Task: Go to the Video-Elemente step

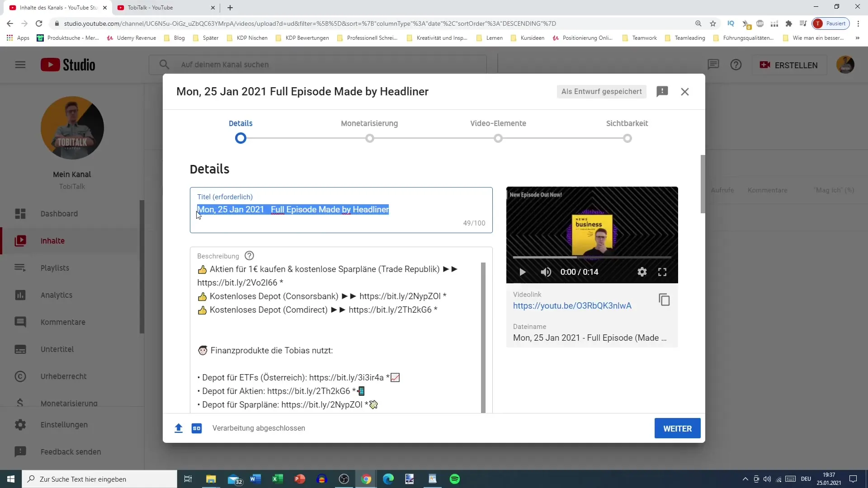Action: click(498, 130)
